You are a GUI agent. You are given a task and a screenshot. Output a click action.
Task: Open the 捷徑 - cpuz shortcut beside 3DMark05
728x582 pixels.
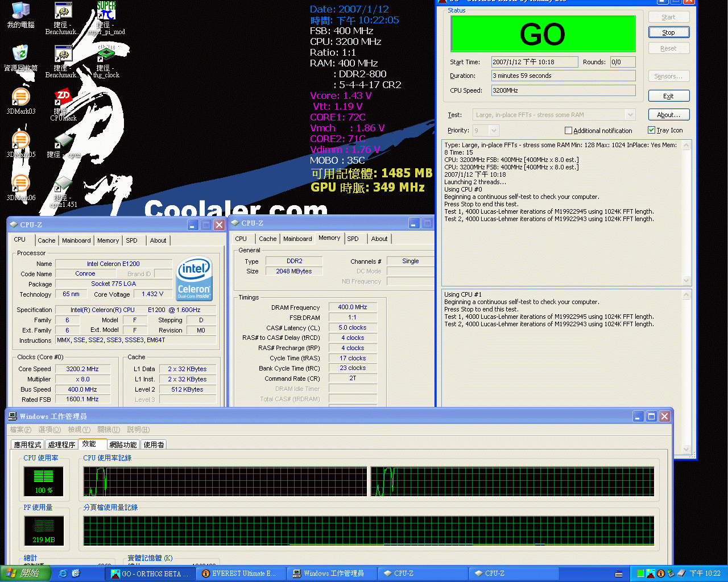[63, 146]
